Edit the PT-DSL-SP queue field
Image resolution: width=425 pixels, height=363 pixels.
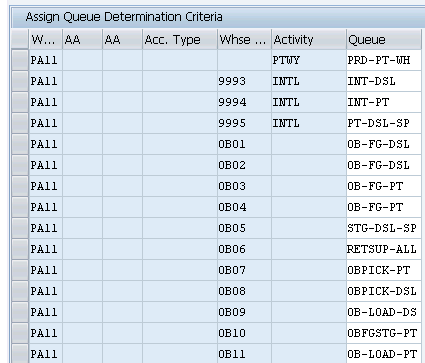pyautogui.click(x=384, y=123)
